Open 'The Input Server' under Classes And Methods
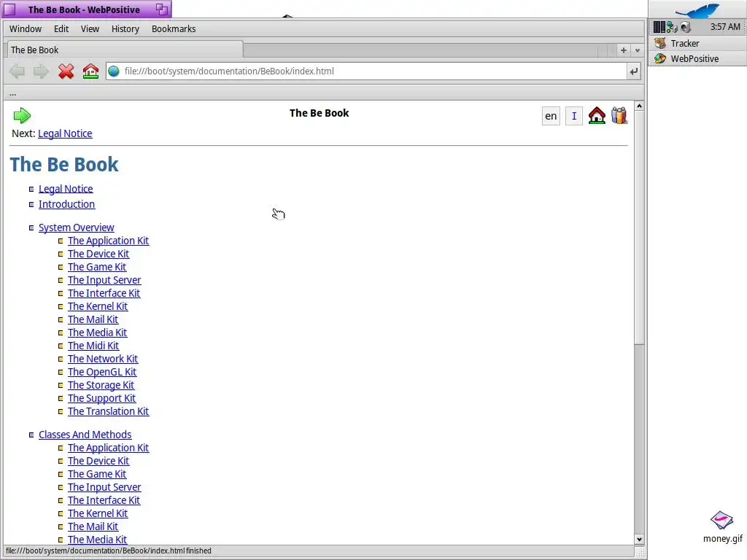Viewport: 747px width, 560px height. (104, 487)
